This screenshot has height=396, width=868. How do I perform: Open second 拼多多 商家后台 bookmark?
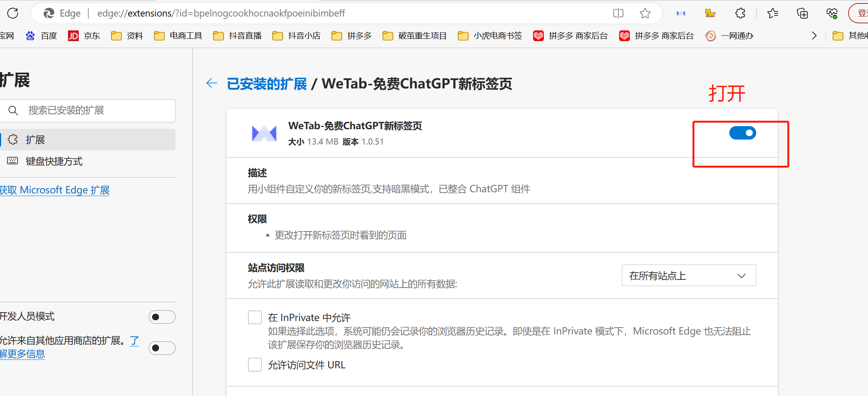(x=656, y=36)
